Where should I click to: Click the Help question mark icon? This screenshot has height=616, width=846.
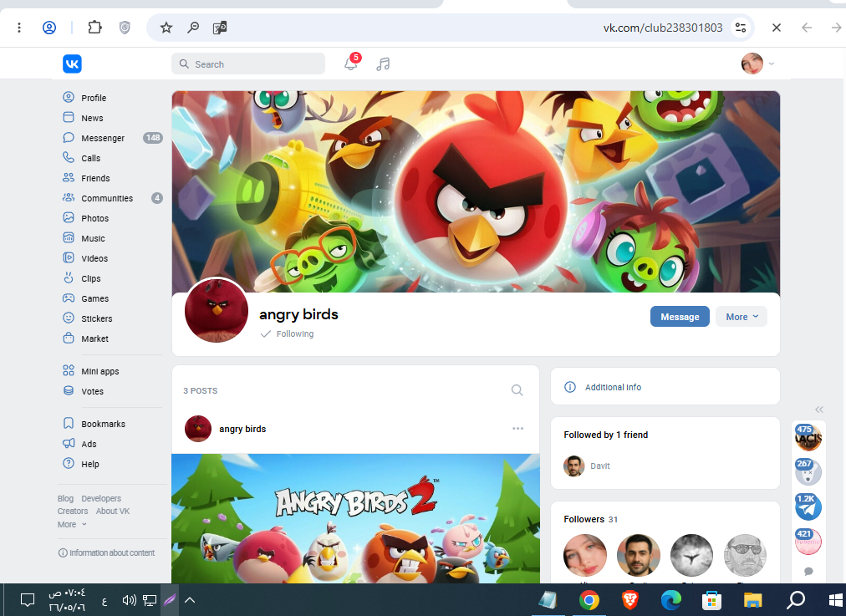69,463
